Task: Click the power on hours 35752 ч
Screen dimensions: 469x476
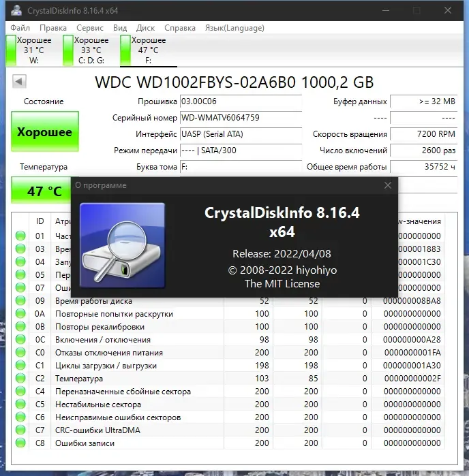Action: 424,167
